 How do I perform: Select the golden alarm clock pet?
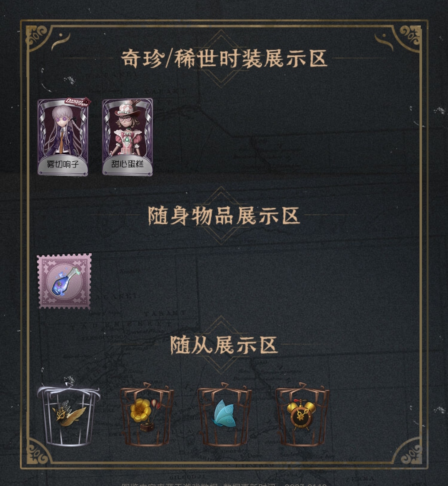pyautogui.click(x=302, y=414)
